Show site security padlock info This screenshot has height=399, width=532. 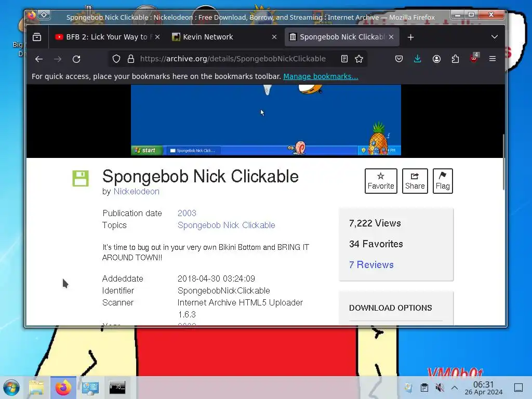(x=131, y=59)
